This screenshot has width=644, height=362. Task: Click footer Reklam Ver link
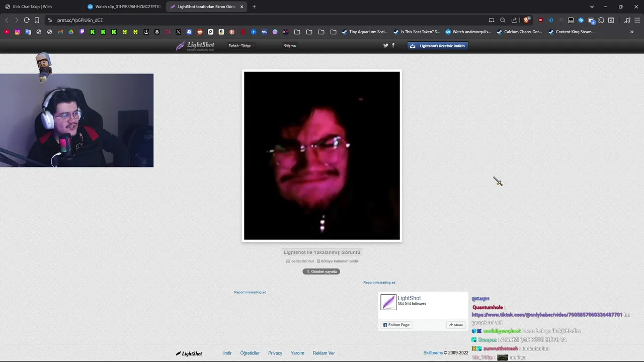coord(324,353)
